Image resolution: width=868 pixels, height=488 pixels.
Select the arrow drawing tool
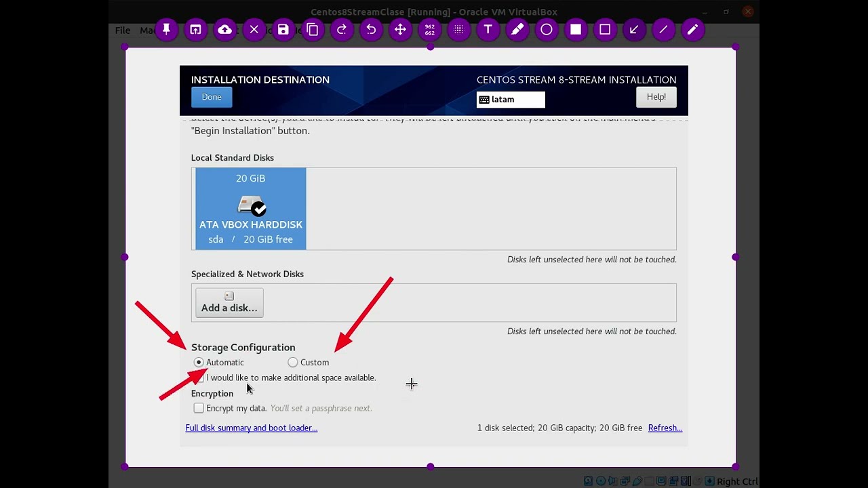(x=634, y=30)
